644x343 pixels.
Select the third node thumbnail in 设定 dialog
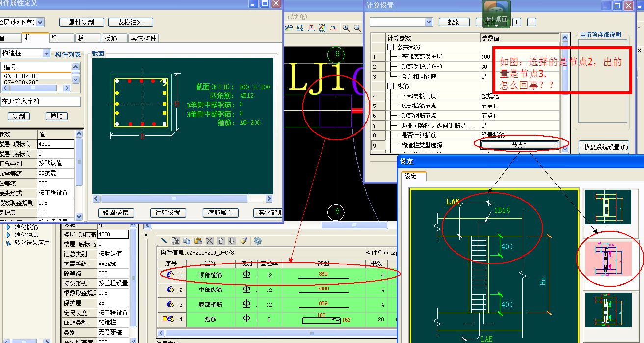point(609,310)
